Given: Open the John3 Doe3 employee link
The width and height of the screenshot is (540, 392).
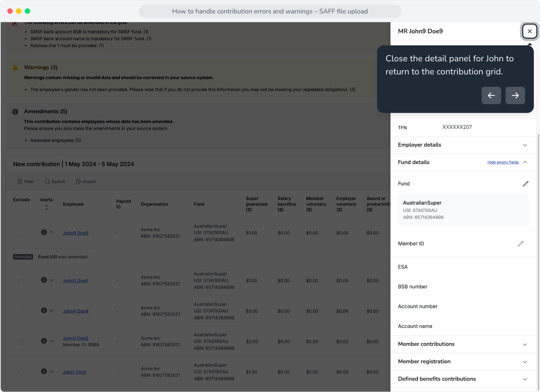Looking at the screenshot, I should click(x=75, y=338).
